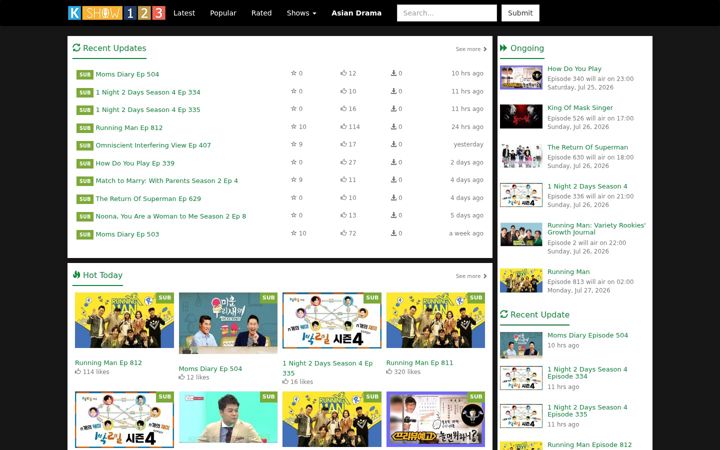The image size is (720, 450).
Task: Click the flame icon beside Hot Today heading
Action: [x=76, y=275]
